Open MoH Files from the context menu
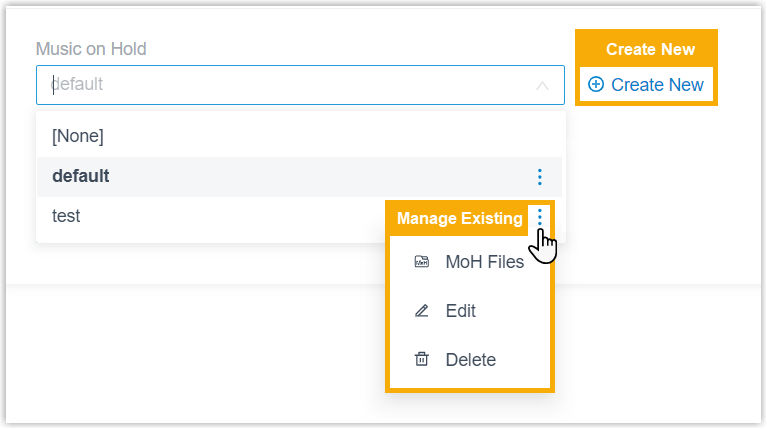This screenshot has height=429, width=767. [484, 262]
